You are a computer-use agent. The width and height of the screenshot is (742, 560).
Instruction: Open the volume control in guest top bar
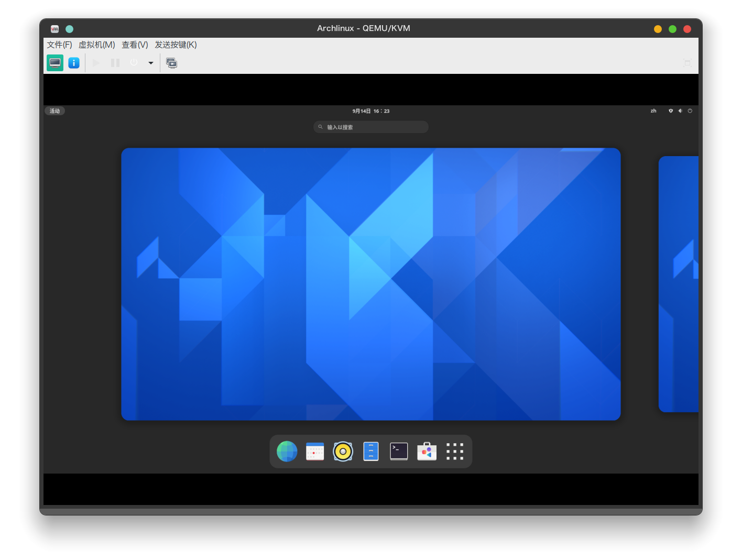point(680,111)
